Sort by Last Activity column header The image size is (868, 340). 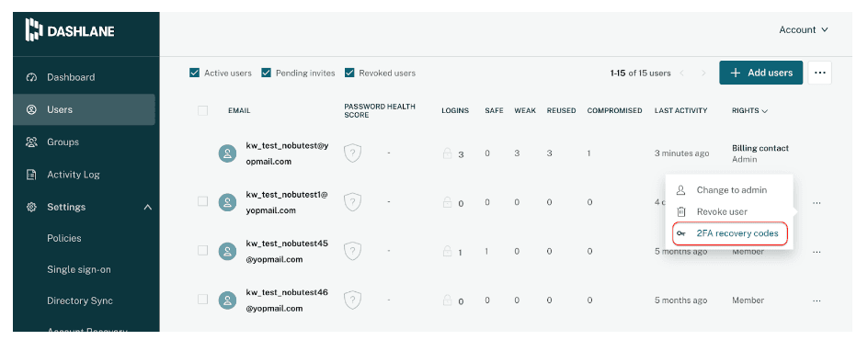pyautogui.click(x=681, y=110)
